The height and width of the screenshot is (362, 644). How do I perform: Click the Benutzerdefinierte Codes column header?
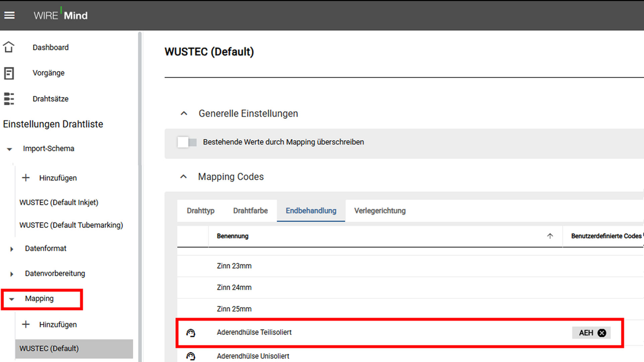pos(606,236)
